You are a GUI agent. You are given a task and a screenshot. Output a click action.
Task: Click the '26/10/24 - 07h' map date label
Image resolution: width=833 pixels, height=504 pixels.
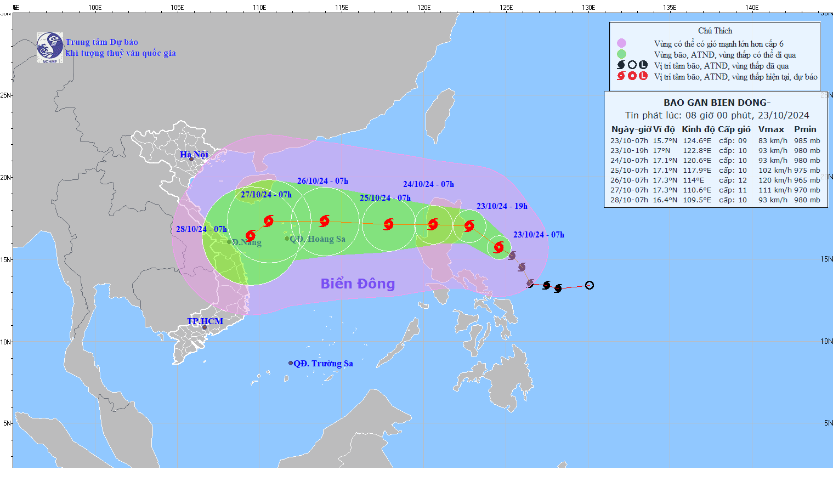[x=322, y=181]
